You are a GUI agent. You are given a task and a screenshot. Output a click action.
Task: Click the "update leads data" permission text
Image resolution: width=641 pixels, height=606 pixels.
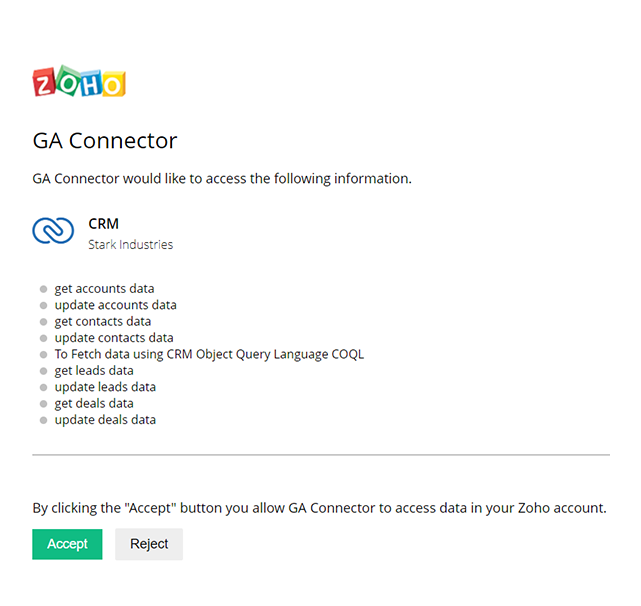point(105,387)
